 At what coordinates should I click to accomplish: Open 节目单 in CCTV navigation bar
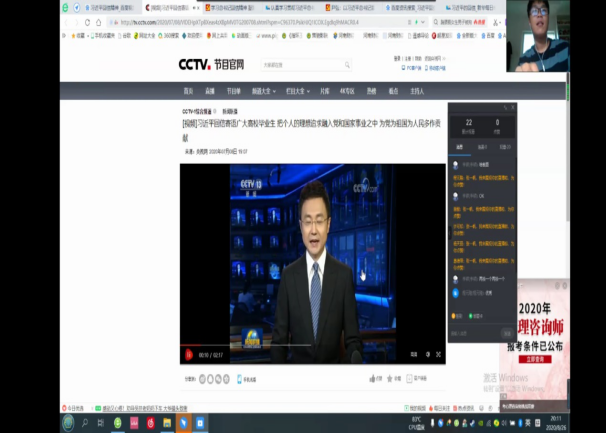tap(233, 91)
